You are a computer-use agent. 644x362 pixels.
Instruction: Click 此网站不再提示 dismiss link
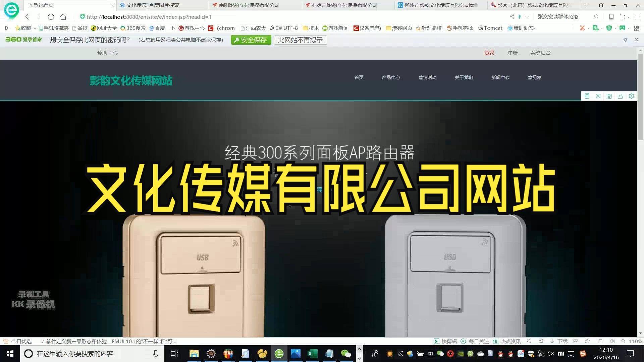pyautogui.click(x=300, y=40)
